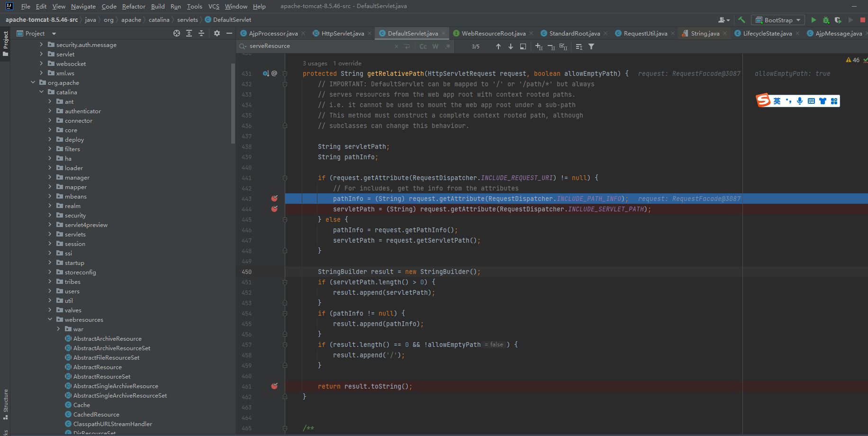Open the Refactor menu
Image resolution: width=868 pixels, height=436 pixels.
coord(134,6)
